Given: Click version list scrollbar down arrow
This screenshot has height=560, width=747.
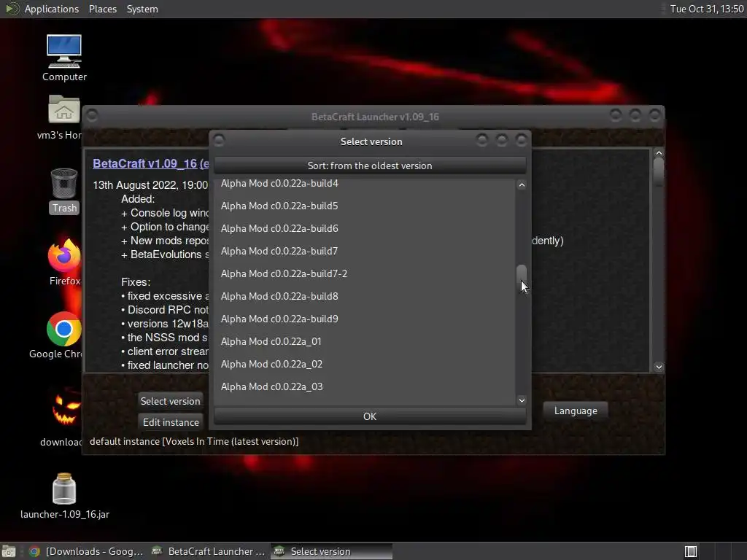Looking at the screenshot, I should click(x=522, y=400).
